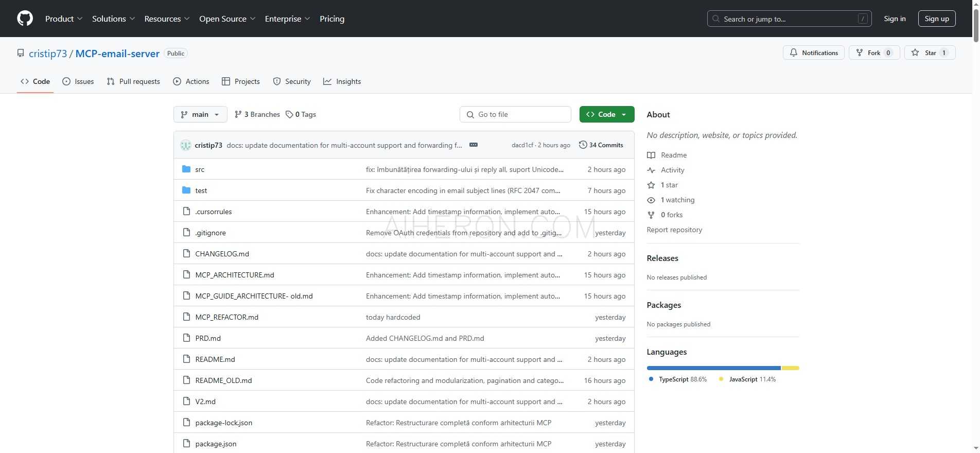The width and height of the screenshot is (980, 453).
Task: Select the Code tab
Action: click(x=35, y=81)
